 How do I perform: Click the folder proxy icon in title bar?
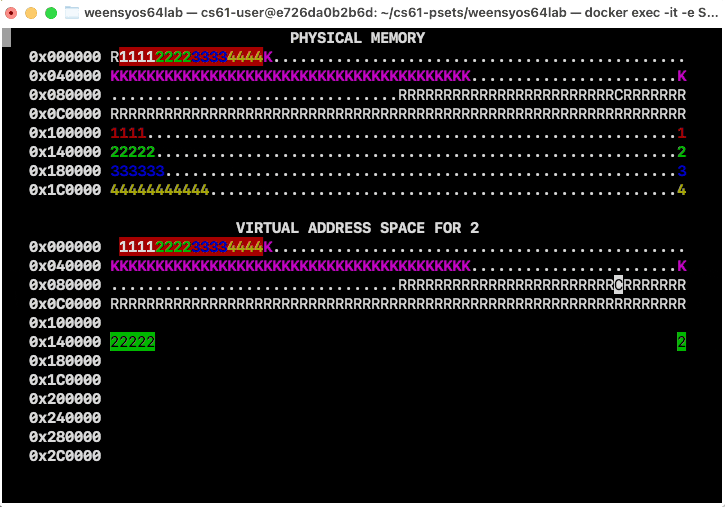(x=72, y=12)
